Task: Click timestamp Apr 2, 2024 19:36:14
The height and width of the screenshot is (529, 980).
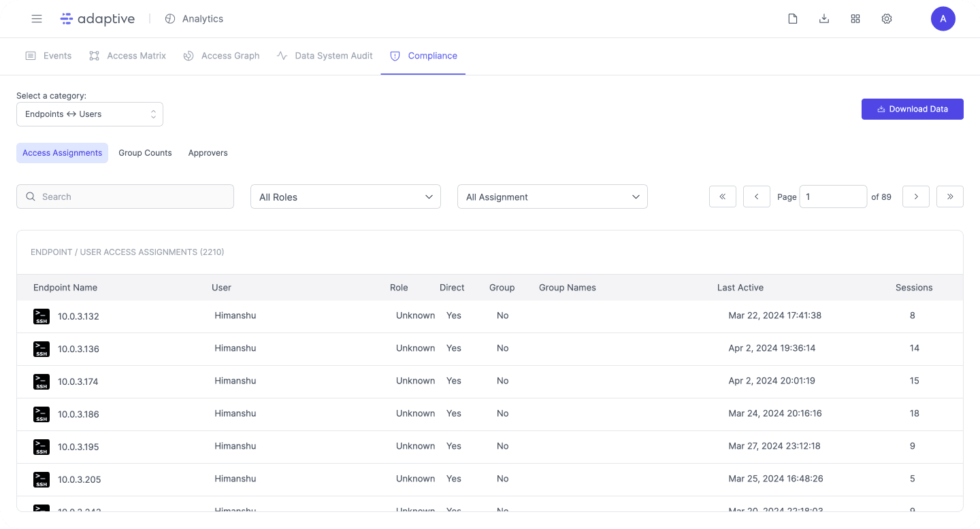Action: click(x=772, y=348)
